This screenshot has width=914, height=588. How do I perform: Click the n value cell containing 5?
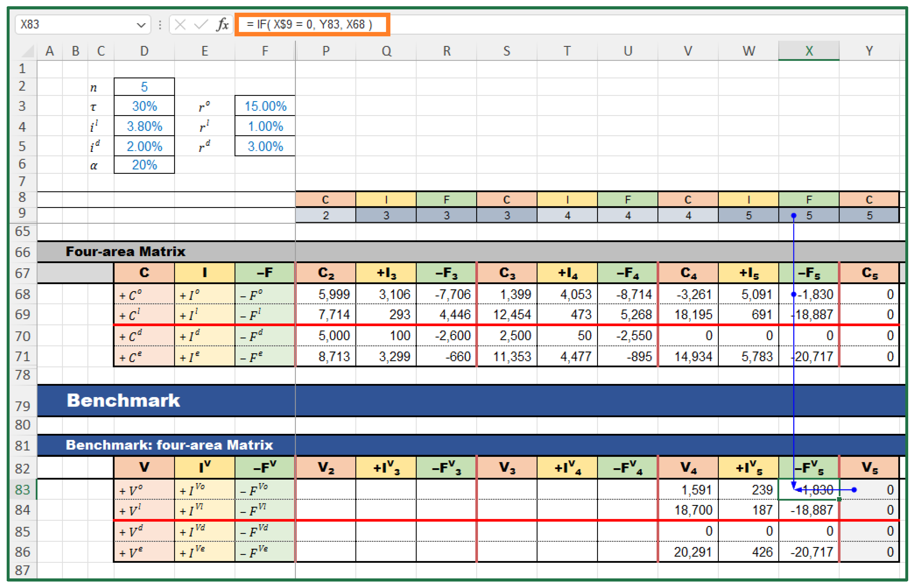(x=144, y=87)
